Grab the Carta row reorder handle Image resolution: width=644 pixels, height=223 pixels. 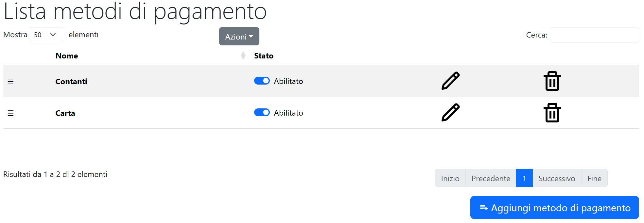tap(10, 113)
